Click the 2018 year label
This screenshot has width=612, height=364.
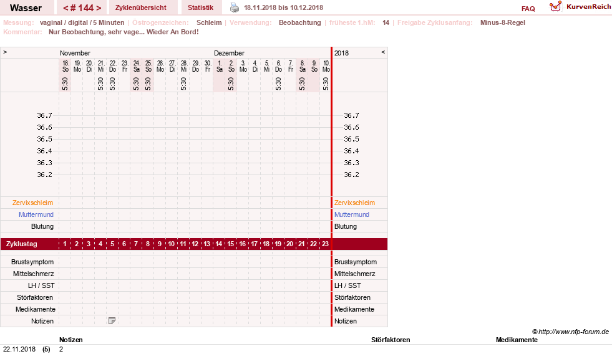pyautogui.click(x=341, y=53)
